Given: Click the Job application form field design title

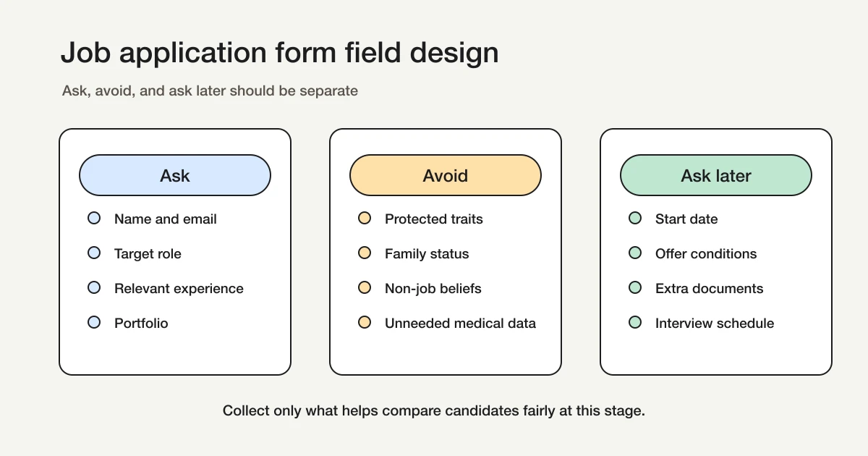Looking at the screenshot, I should point(279,52).
